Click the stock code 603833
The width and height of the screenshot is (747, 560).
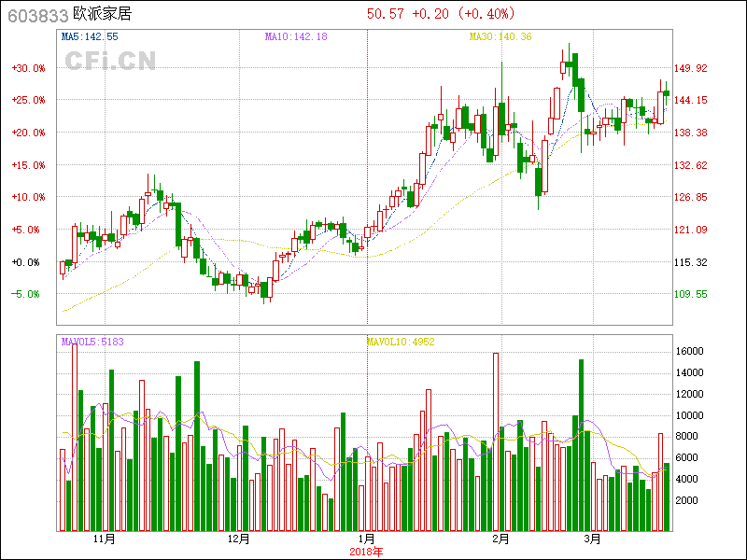point(38,16)
